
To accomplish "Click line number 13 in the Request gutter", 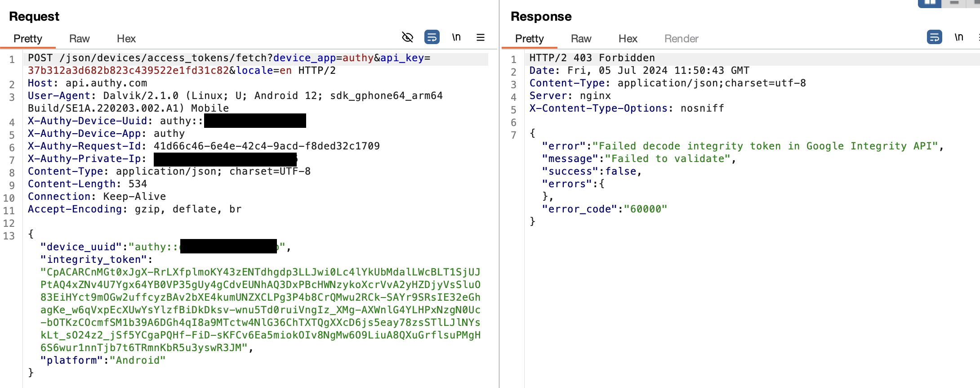I will point(9,236).
